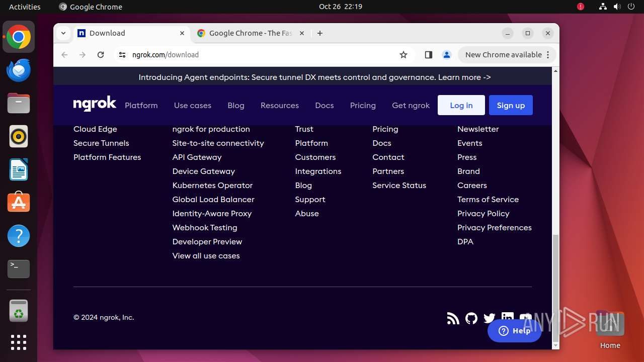Open the Global Load Balancer link

213,199
